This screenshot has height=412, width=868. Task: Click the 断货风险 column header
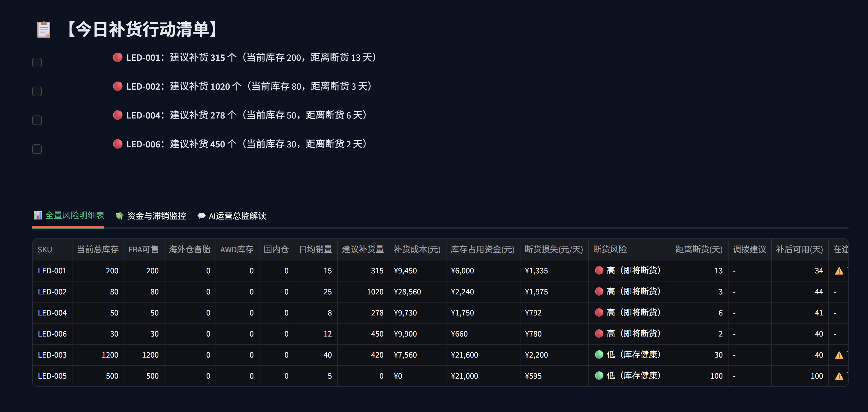[x=630, y=250]
